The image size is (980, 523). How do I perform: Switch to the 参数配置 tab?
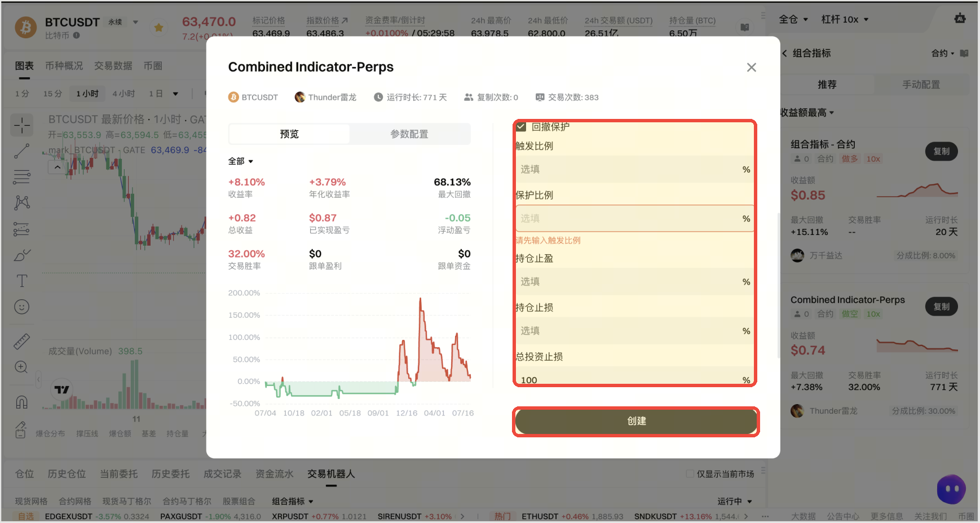click(x=409, y=134)
